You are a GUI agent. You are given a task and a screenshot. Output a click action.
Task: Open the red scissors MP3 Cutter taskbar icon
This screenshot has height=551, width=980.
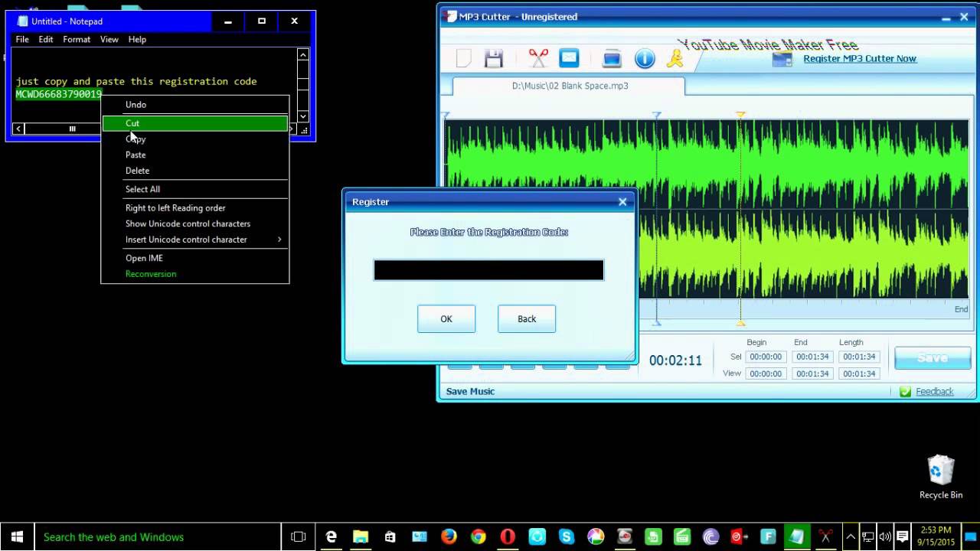(825, 537)
